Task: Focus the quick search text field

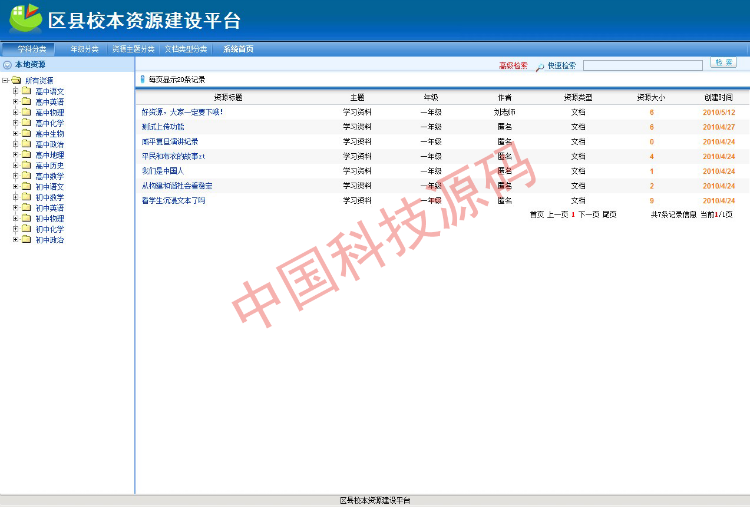Action: (642, 66)
